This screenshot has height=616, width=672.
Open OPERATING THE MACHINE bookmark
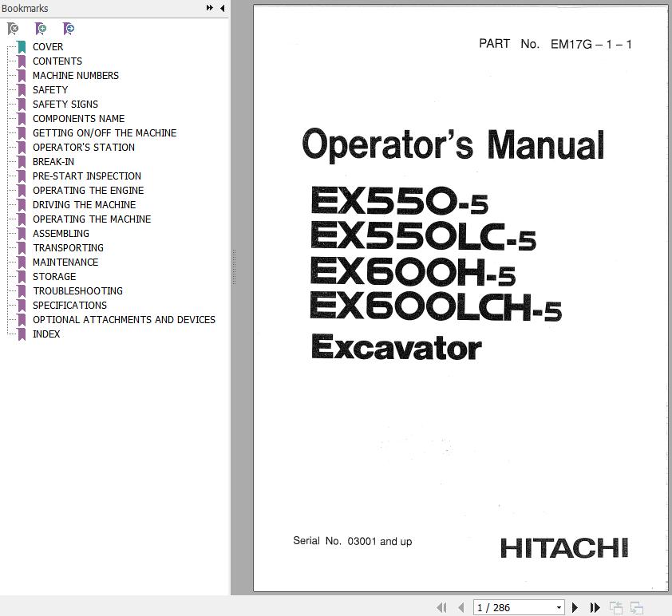click(x=92, y=219)
